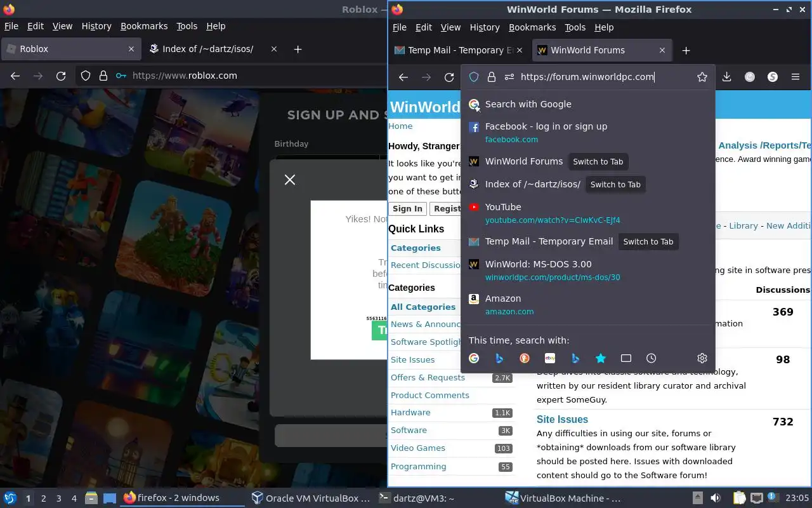Choose the YouTube suggestion in address dropdown
812x508 pixels.
[x=587, y=213]
